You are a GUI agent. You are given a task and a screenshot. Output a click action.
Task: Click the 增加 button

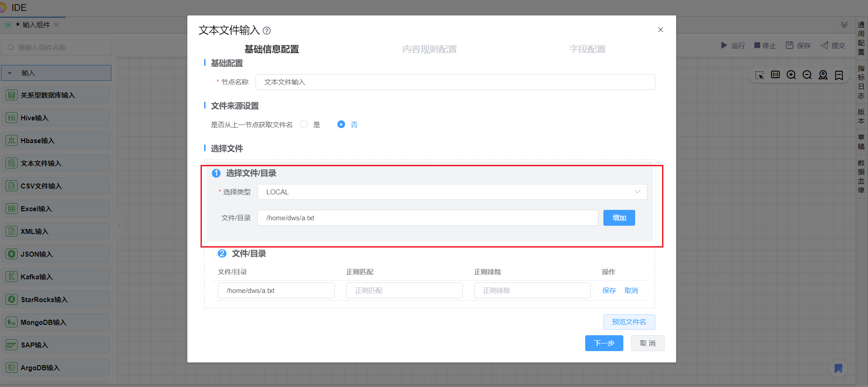[619, 218]
